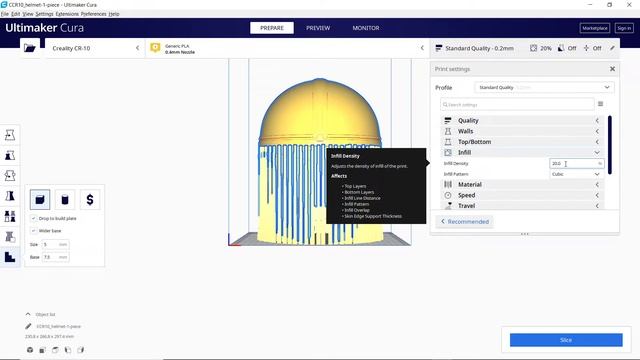Select the Move tool in left toolbar
Screen dimensions: 640x360
[x=10, y=135]
